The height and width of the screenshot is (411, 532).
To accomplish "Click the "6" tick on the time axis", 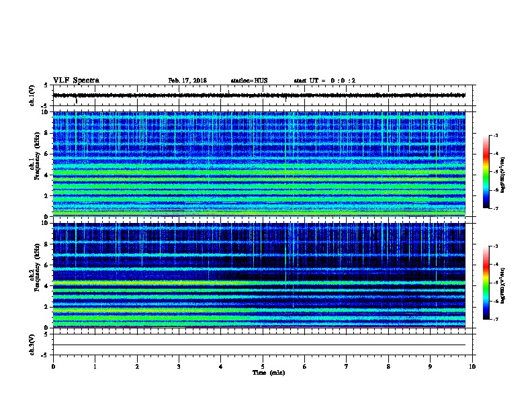I will click(x=305, y=367).
